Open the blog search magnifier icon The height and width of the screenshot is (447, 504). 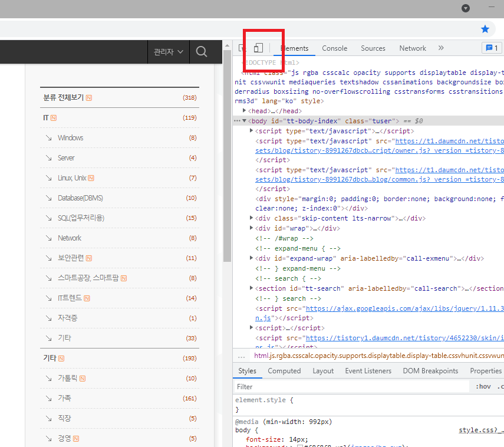click(202, 51)
